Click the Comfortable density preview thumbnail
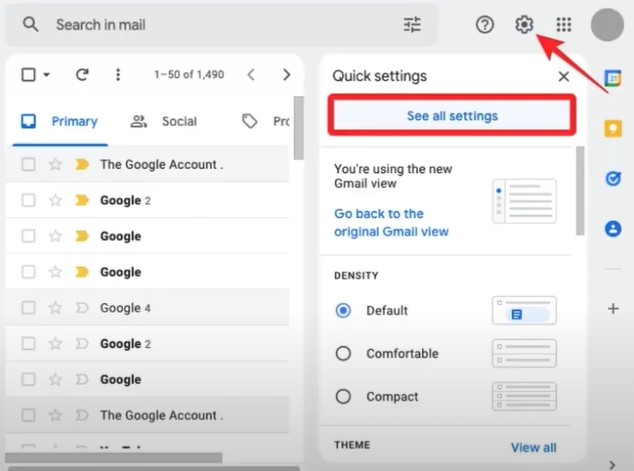 (524, 353)
